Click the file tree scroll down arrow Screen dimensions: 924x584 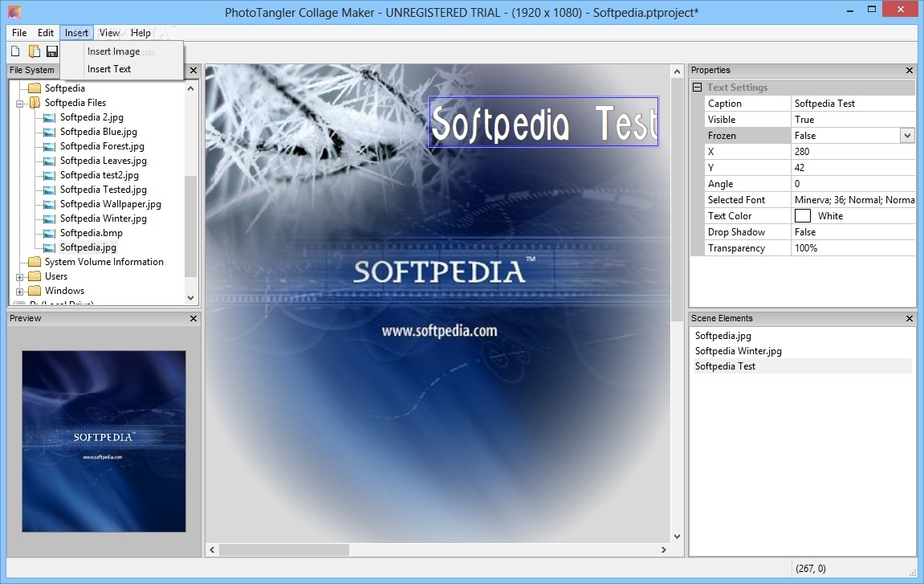click(190, 298)
